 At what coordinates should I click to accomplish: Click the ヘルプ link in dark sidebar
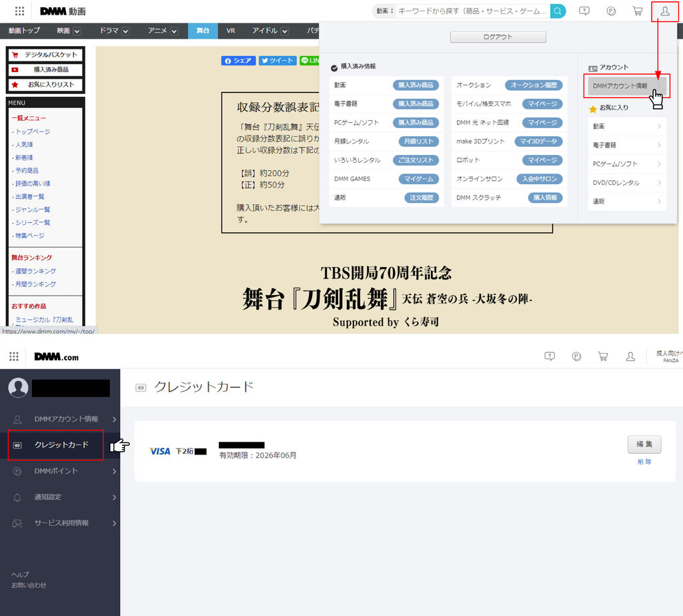[20, 574]
